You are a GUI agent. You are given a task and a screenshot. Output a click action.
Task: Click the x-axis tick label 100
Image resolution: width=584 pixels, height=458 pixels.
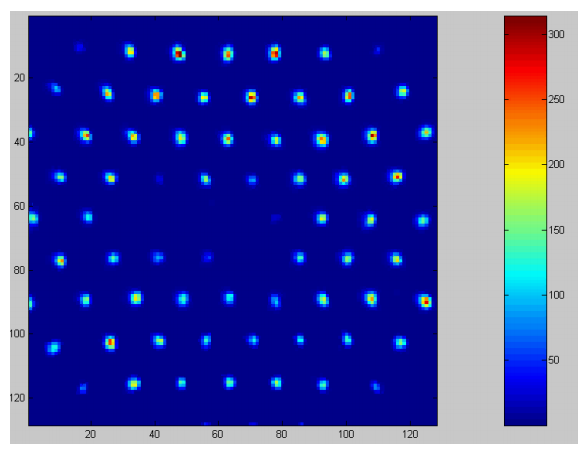[x=346, y=435]
